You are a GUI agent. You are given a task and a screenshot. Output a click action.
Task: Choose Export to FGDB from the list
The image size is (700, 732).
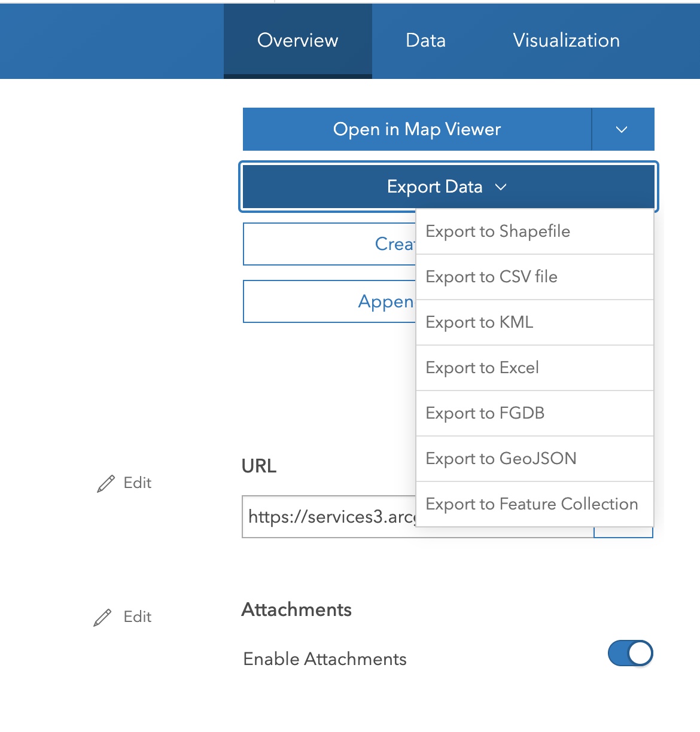pyautogui.click(x=485, y=413)
